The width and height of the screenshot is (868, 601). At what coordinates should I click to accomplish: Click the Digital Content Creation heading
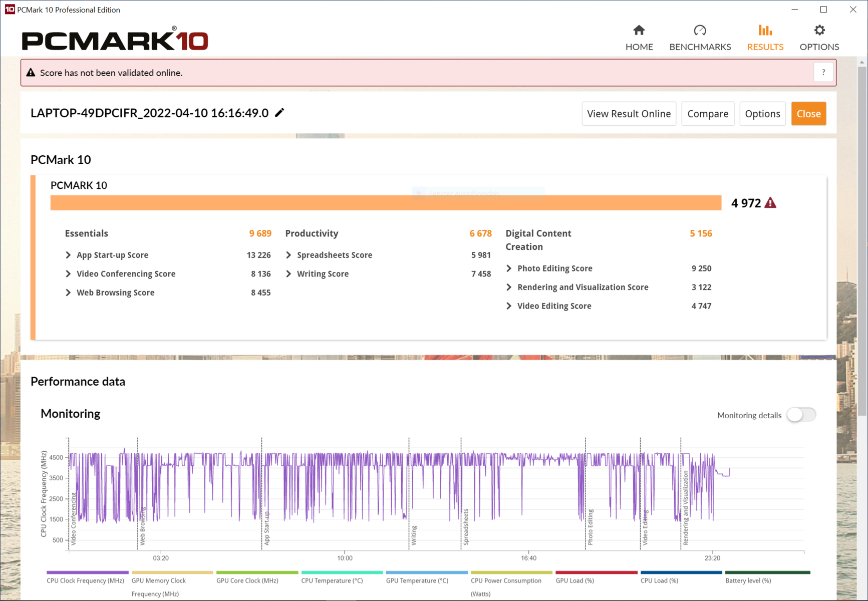[x=538, y=240]
